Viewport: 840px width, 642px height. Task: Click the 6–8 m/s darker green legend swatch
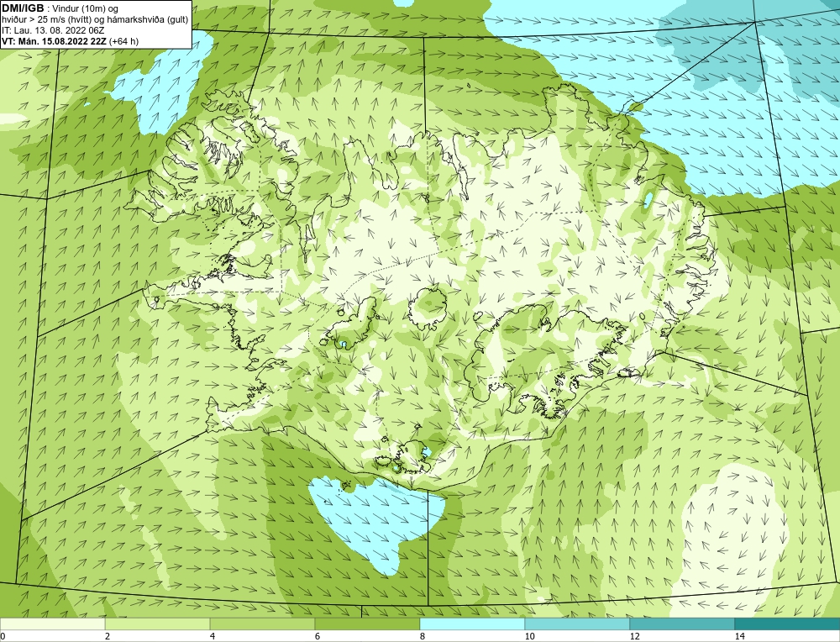(368, 624)
